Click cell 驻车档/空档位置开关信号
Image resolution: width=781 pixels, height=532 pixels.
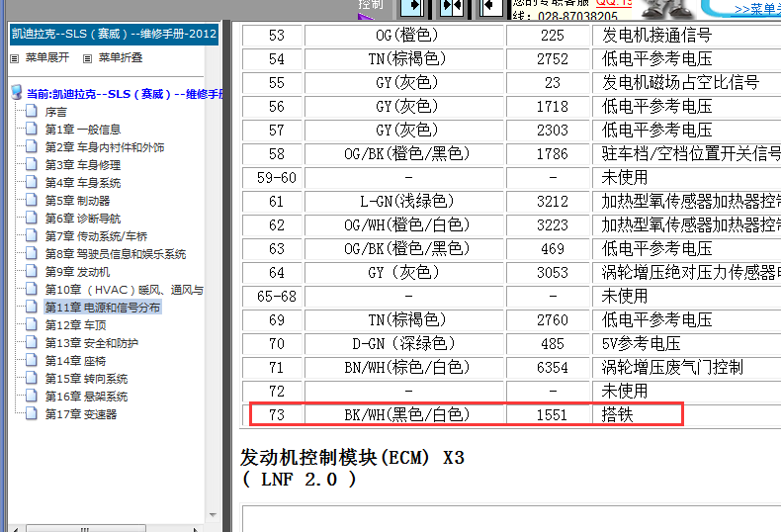coord(687,154)
